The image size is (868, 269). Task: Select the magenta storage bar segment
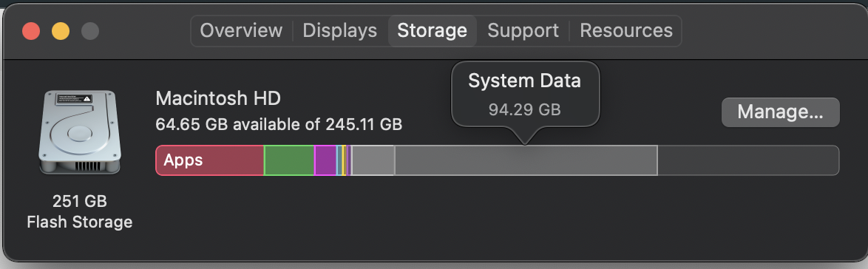click(325, 160)
